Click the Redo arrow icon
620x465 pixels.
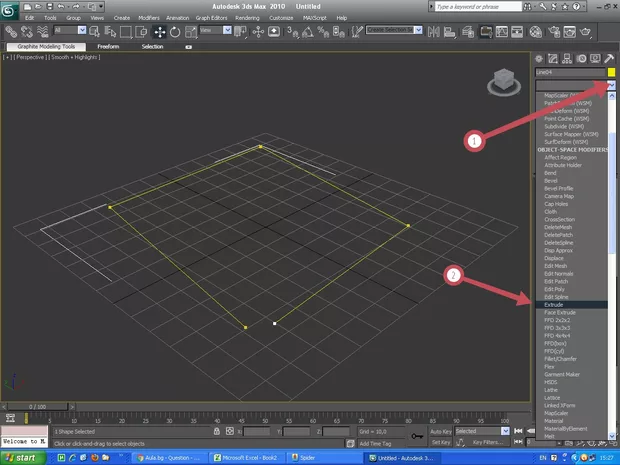pos(76,6)
